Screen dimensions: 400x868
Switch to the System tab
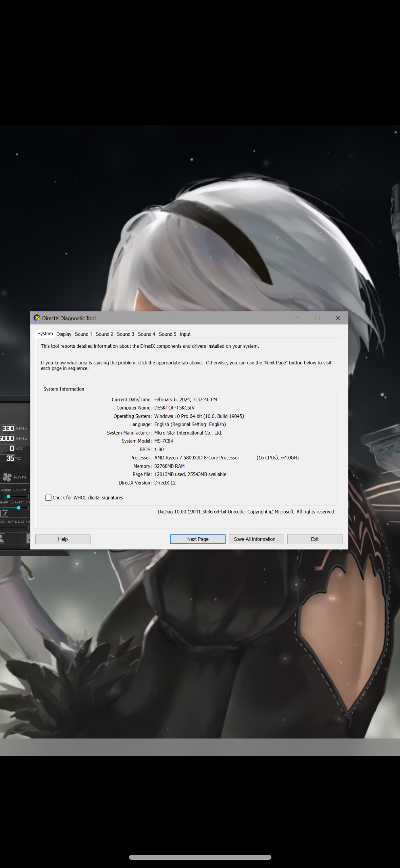click(x=45, y=333)
